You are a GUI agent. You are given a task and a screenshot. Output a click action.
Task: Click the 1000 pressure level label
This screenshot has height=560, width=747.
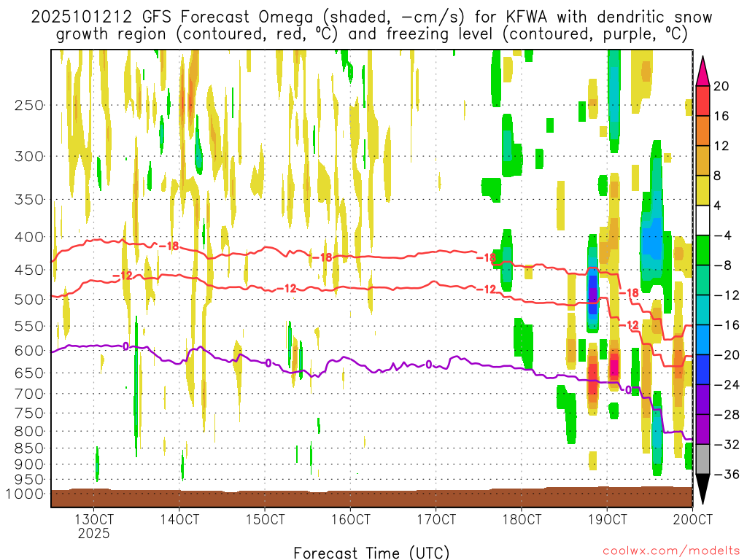click(x=25, y=494)
